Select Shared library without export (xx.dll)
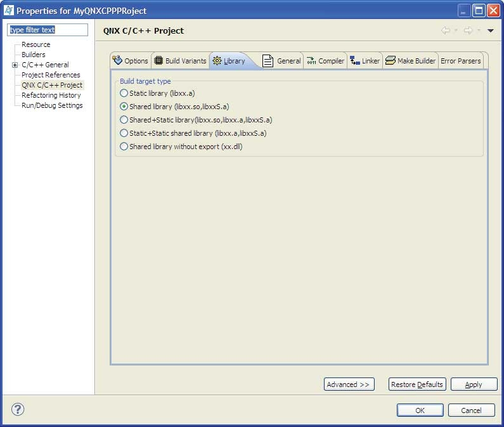 124,147
